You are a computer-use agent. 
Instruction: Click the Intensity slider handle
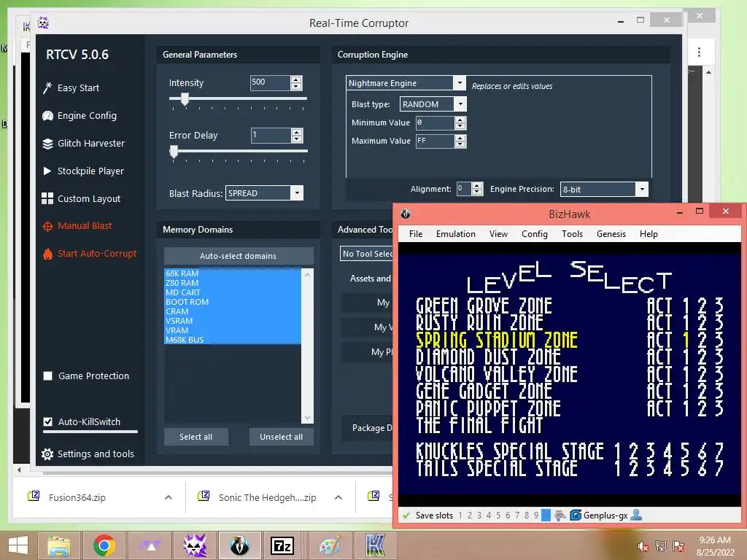185,99
